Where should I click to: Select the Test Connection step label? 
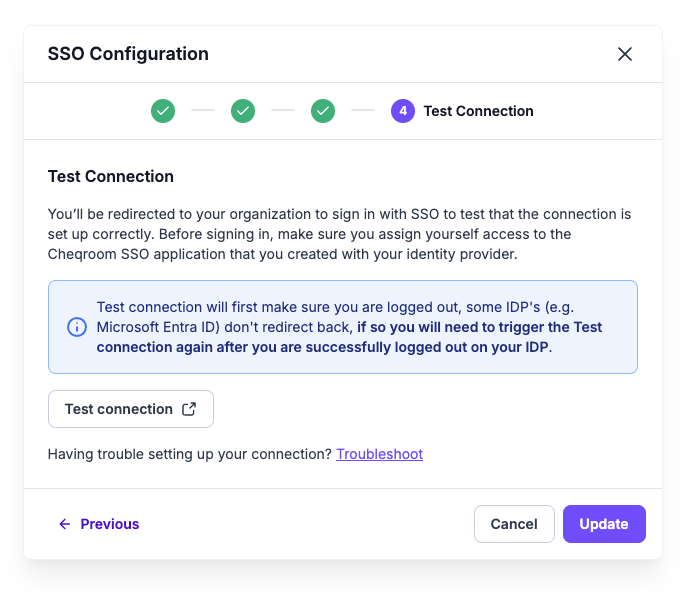[x=478, y=111]
